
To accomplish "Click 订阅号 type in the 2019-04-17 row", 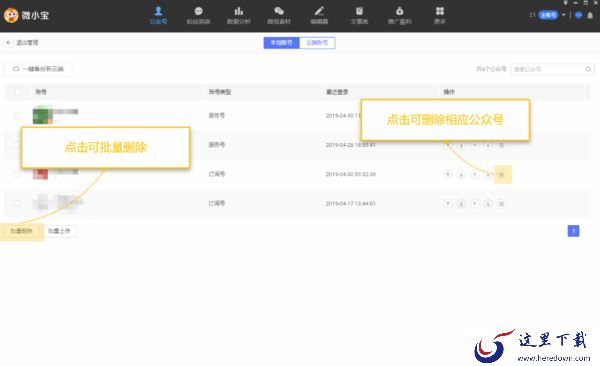I will point(217,203).
